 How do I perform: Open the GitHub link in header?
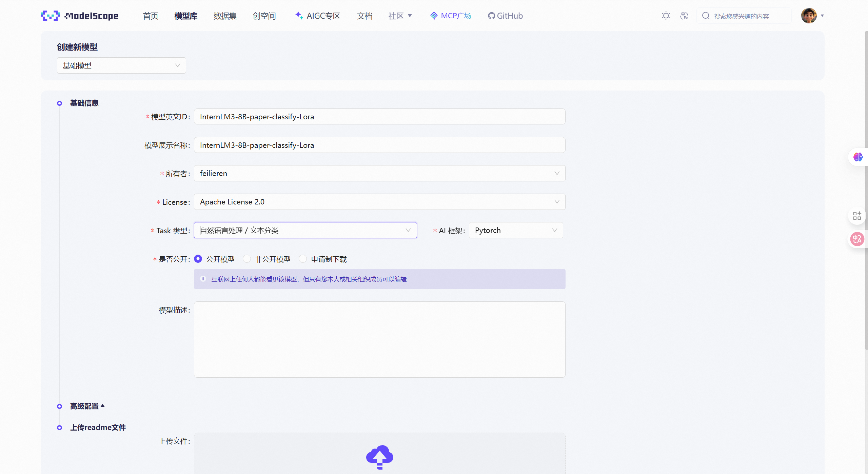[x=505, y=16]
